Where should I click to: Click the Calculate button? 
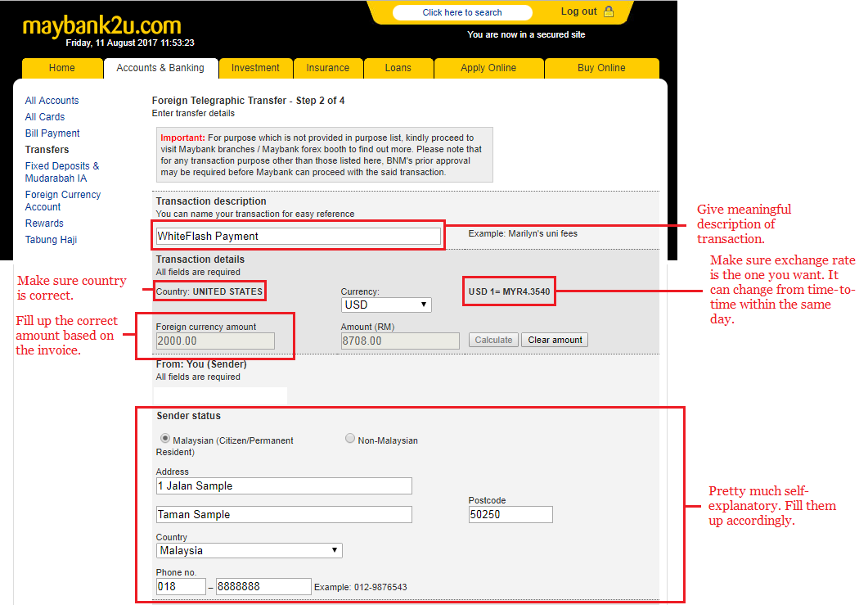[x=493, y=340]
